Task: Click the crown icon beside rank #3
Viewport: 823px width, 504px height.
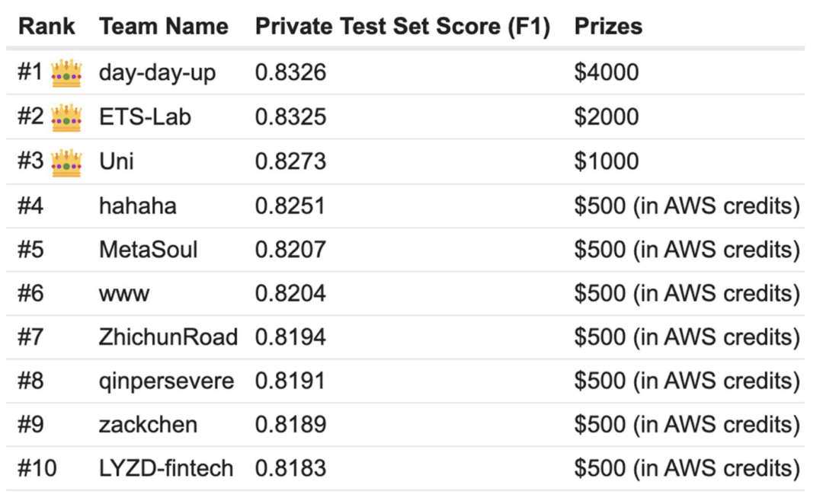Action: click(66, 161)
